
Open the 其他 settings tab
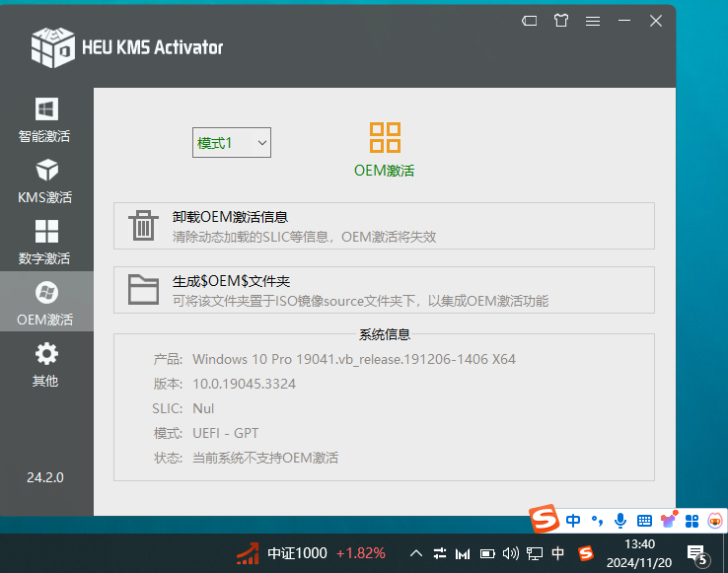pos(45,364)
